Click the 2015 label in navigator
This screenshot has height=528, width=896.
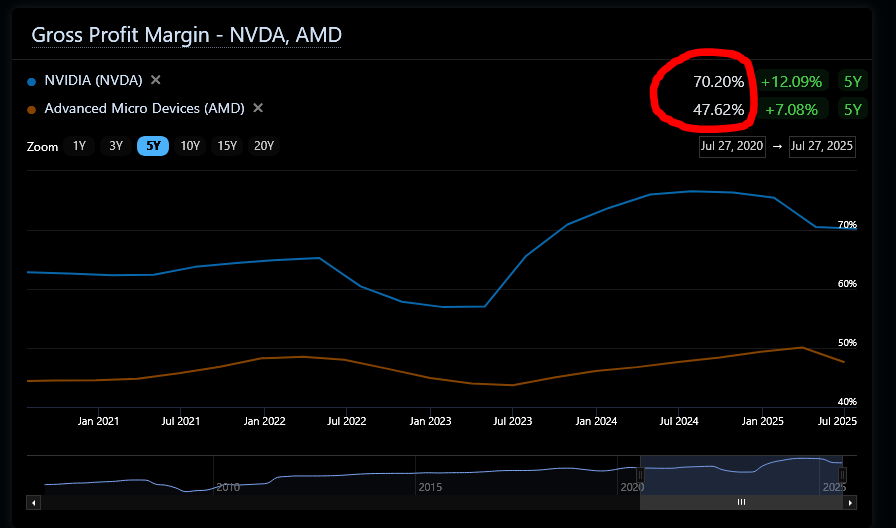[430, 487]
